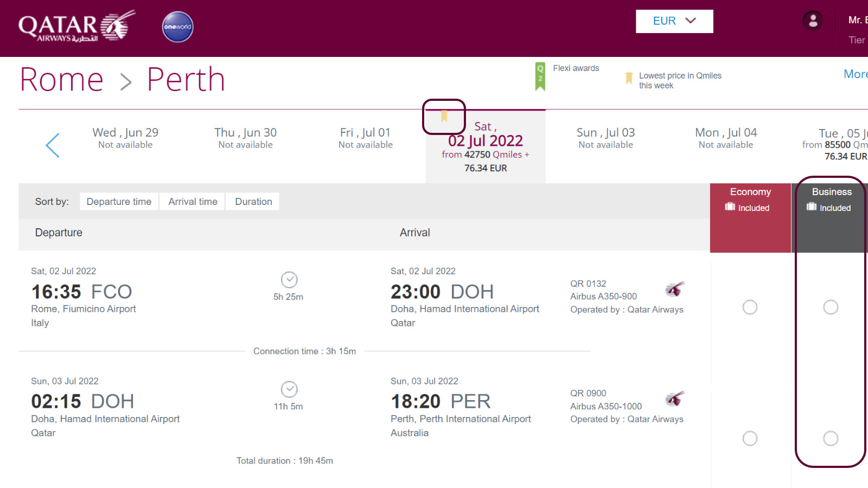
Task: Select Economy for flight QR 0900
Action: coord(750,439)
